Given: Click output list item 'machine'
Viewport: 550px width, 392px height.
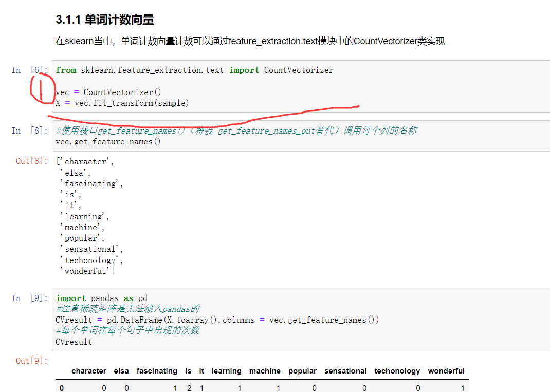Looking at the screenshot, I should click(x=82, y=227).
